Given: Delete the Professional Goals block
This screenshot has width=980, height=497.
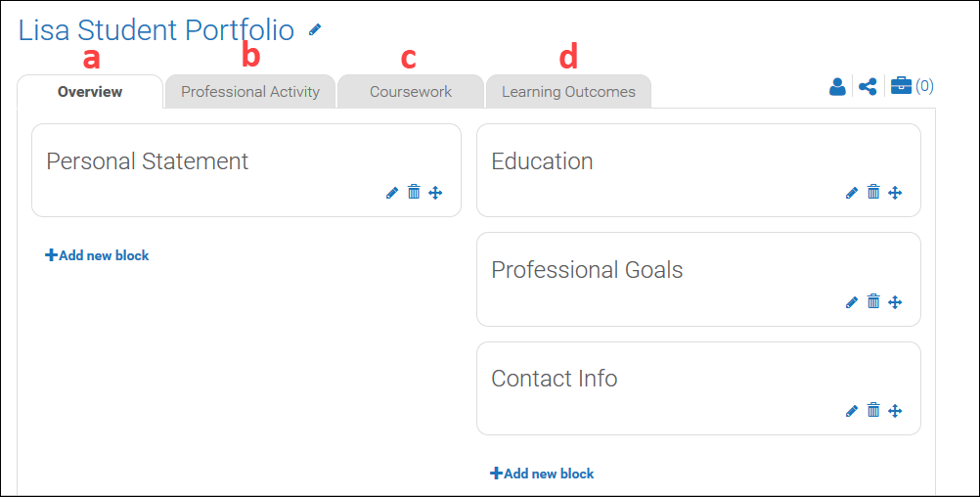Looking at the screenshot, I should click(x=873, y=302).
